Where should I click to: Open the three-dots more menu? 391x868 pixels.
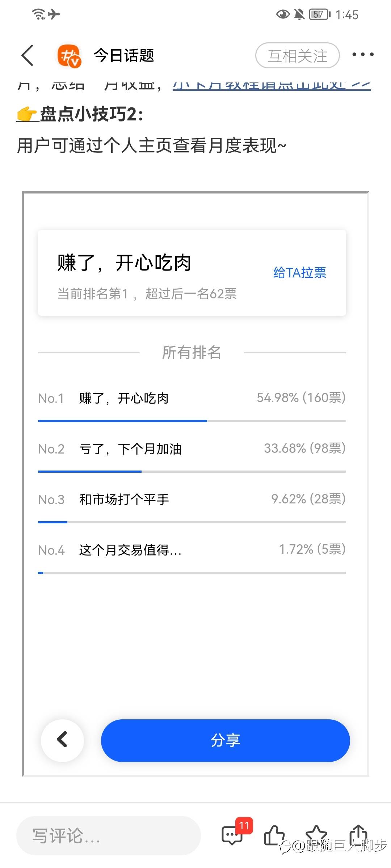click(x=363, y=55)
